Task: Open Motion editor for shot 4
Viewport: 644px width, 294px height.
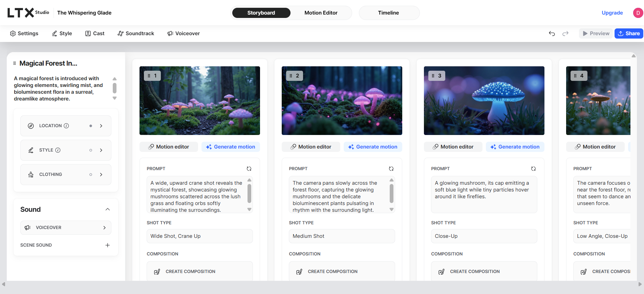Action: coord(595,147)
